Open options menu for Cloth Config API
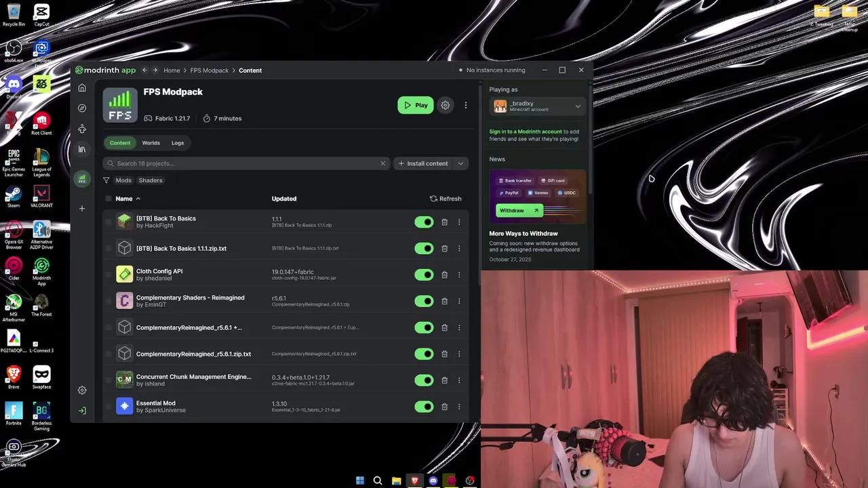Image resolution: width=868 pixels, height=488 pixels. [459, 274]
